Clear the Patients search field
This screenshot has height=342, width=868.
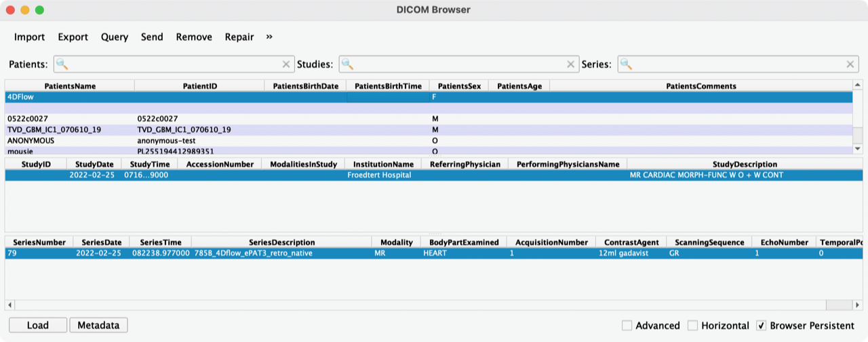click(x=286, y=64)
